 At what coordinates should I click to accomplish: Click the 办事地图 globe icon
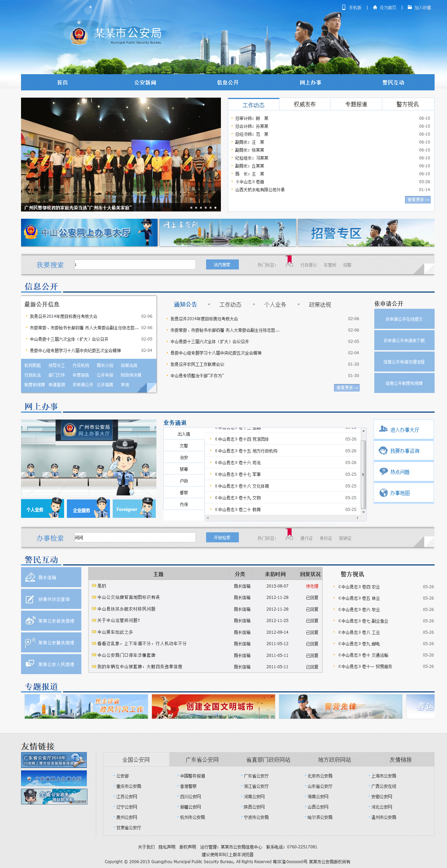click(383, 493)
